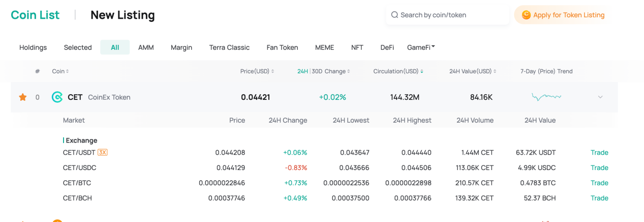The height and width of the screenshot is (222, 644).
Task: Select the Terra Classic tab
Action: click(229, 47)
